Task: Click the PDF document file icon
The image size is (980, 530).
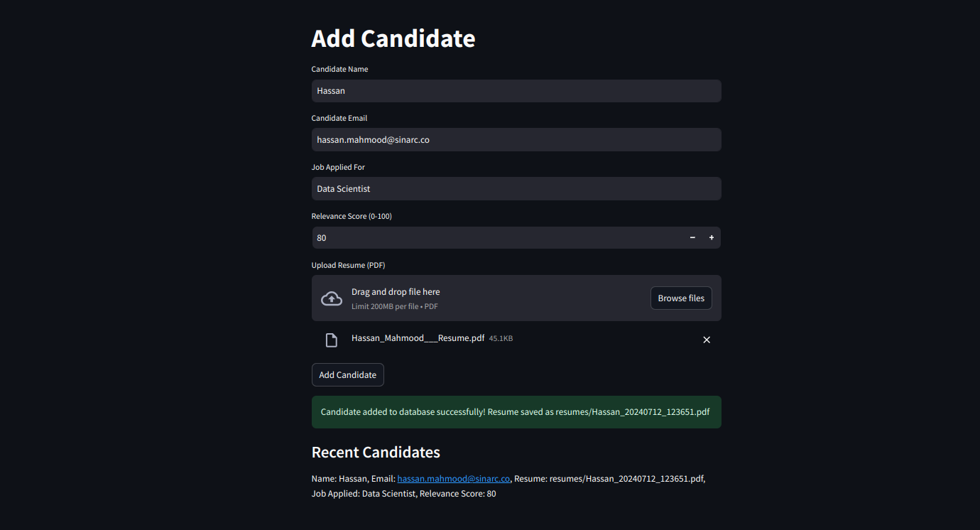Action: tap(331, 340)
